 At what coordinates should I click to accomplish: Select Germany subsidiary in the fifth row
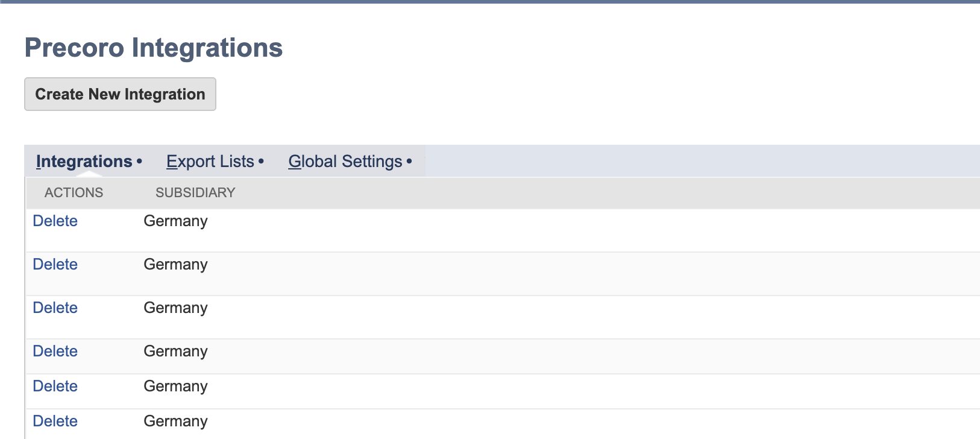pos(175,387)
